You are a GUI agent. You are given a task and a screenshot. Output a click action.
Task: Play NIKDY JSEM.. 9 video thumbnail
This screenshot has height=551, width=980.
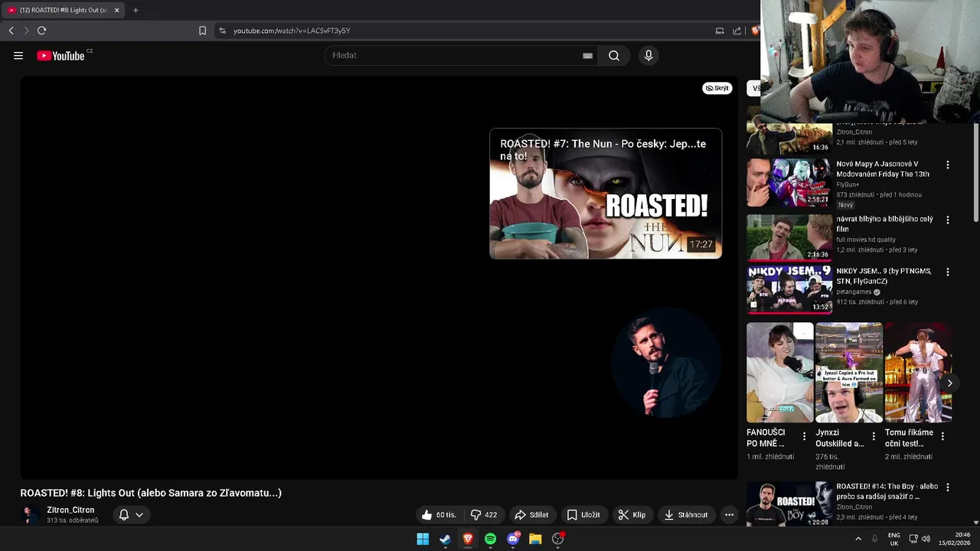pos(789,289)
